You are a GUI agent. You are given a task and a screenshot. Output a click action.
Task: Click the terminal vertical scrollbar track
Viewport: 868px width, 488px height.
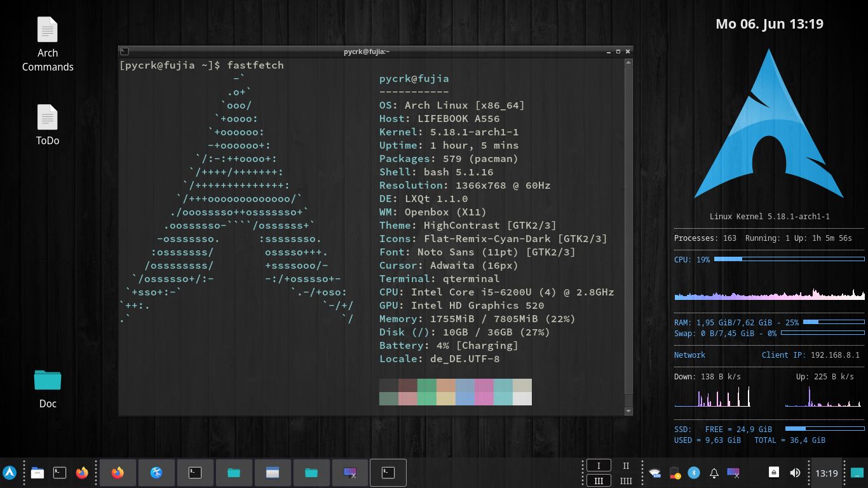[x=628, y=236]
